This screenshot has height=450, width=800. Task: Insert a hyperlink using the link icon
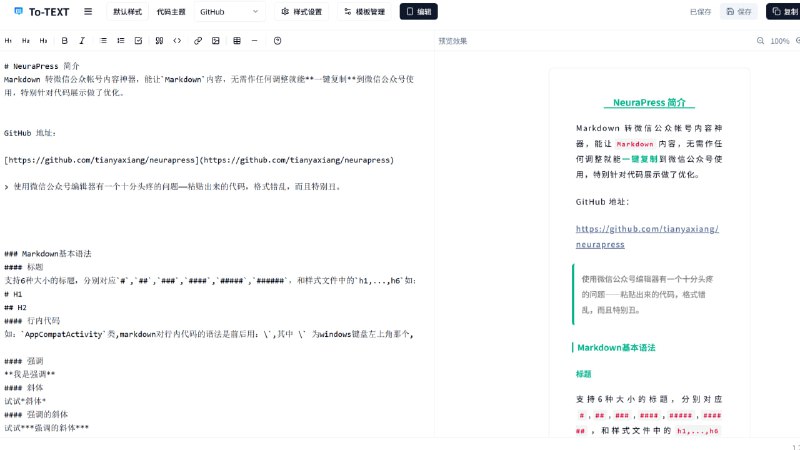[198, 41]
